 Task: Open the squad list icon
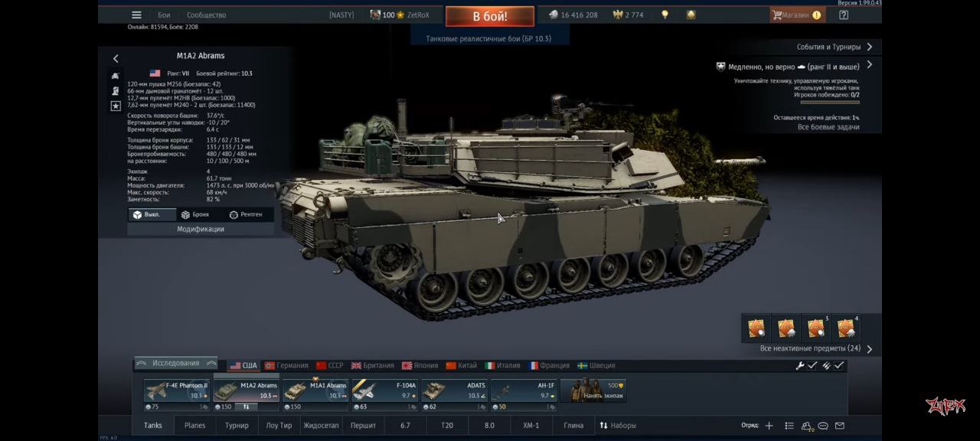click(x=789, y=426)
